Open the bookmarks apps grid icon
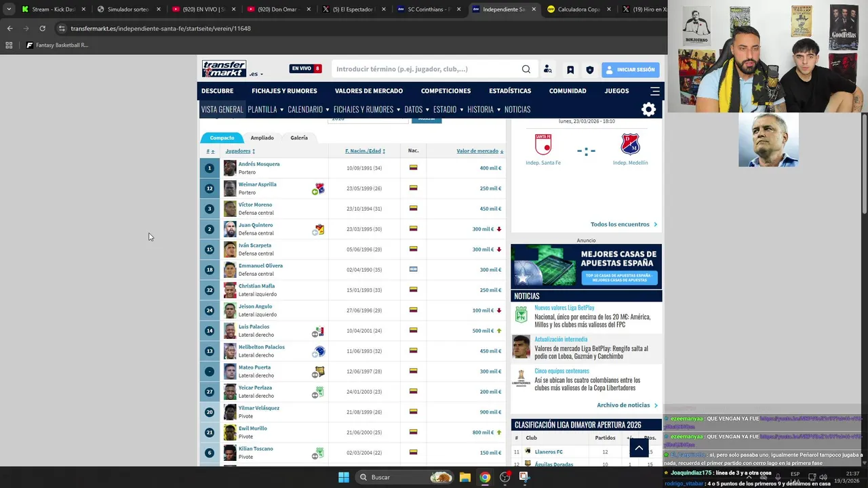This screenshot has width=868, height=488. coord(9,45)
